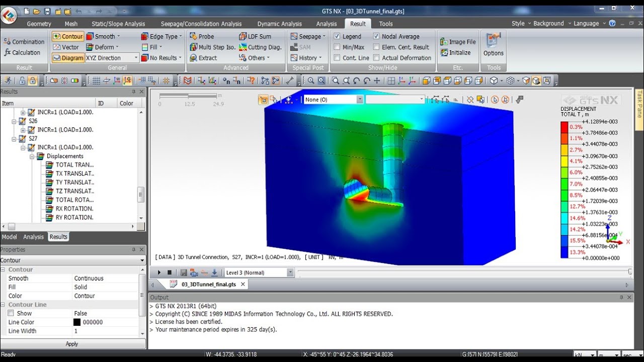Enable the Elem. Cent. Result checkbox

click(x=376, y=47)
